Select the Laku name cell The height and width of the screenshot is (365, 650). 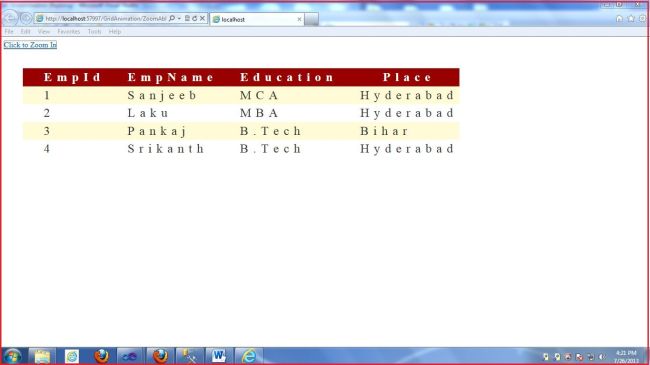point(148,113)
